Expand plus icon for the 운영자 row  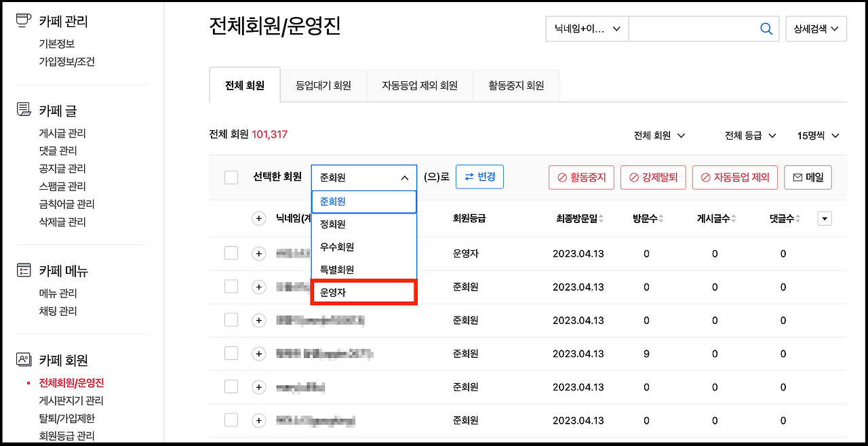click(258, 254)
